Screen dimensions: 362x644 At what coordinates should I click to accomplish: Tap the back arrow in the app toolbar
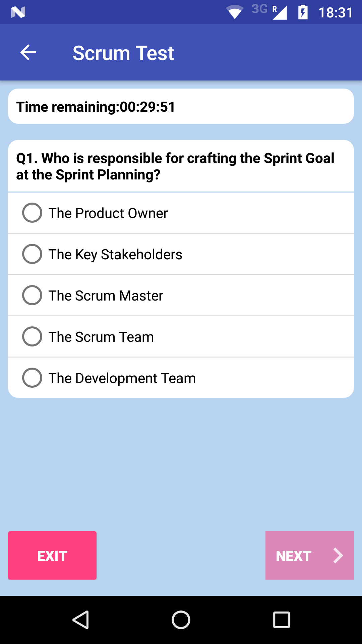[x=28, y=52]
